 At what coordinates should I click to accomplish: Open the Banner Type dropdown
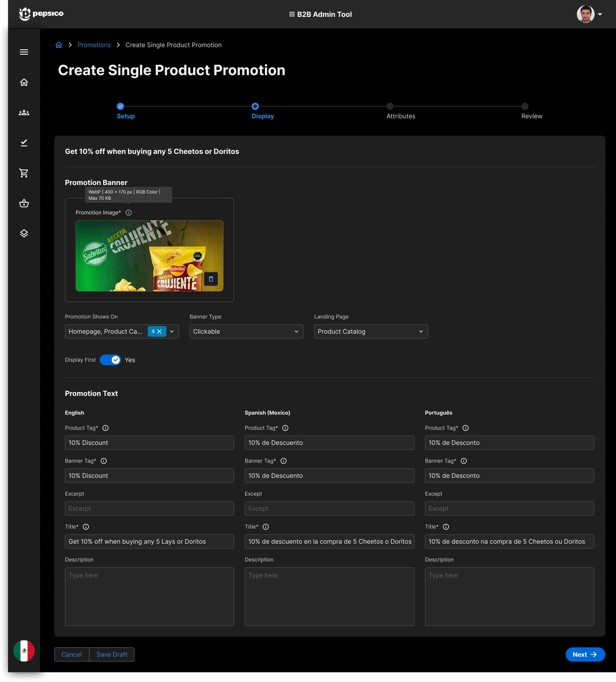tap(246, 331)
